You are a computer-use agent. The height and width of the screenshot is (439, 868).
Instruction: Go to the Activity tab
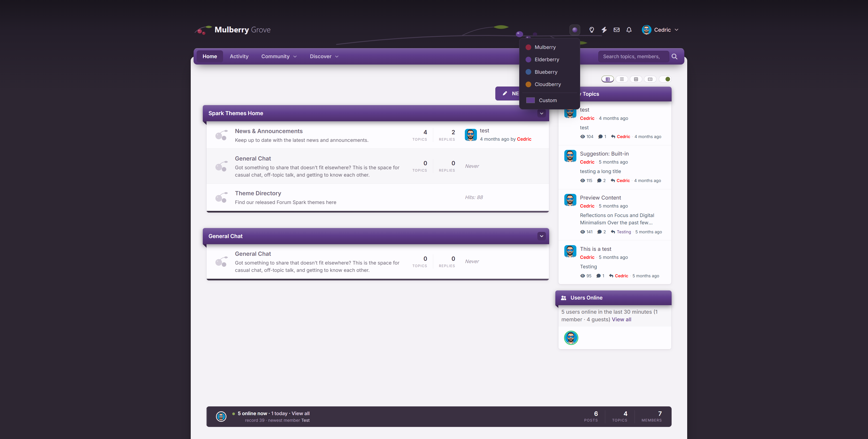pyautogui.click(x=239, y=56)
